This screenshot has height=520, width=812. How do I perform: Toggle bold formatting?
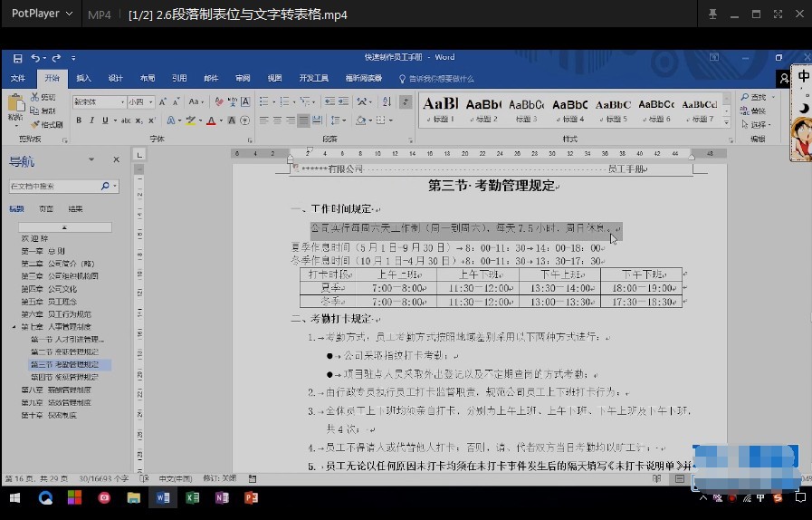(x=79, y=120)
